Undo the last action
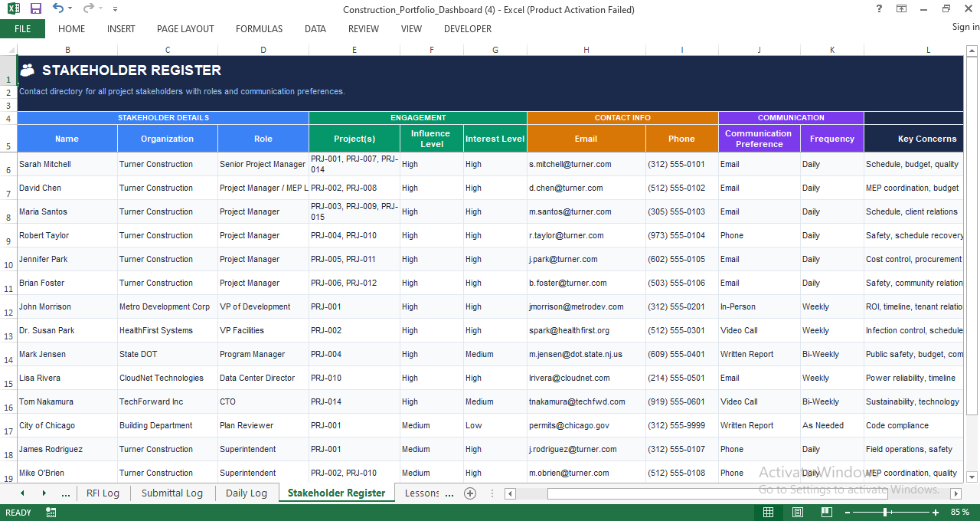This screenshot has height=521, width=980. coord(58,9)
